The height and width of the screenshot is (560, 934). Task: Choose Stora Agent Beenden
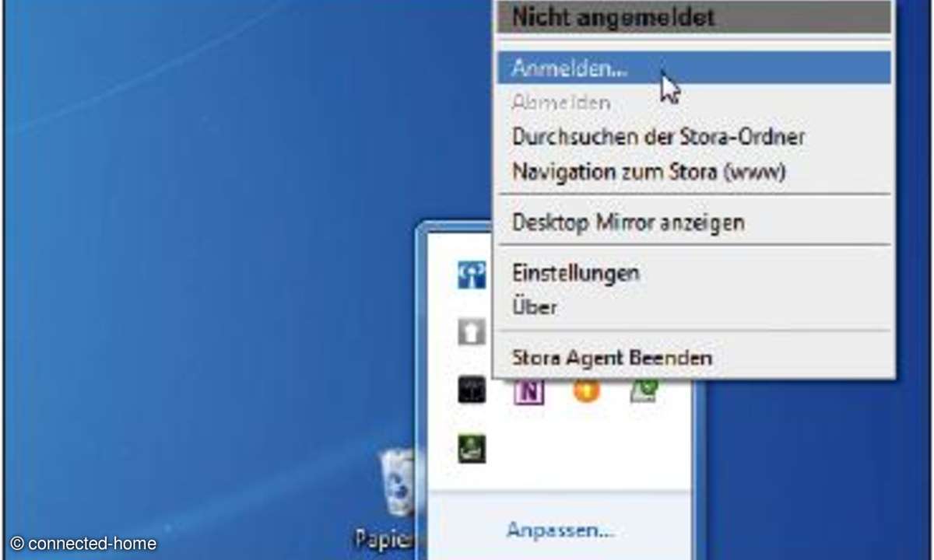coord(693,358)
